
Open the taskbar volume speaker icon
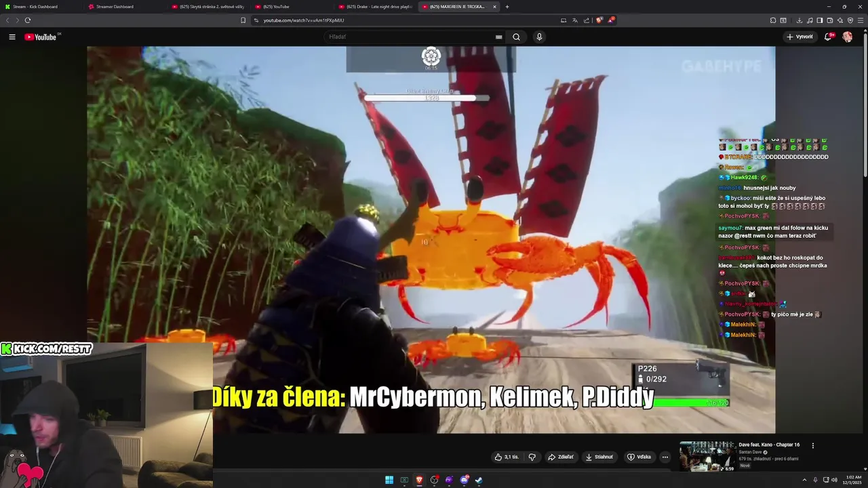[834, 480]
